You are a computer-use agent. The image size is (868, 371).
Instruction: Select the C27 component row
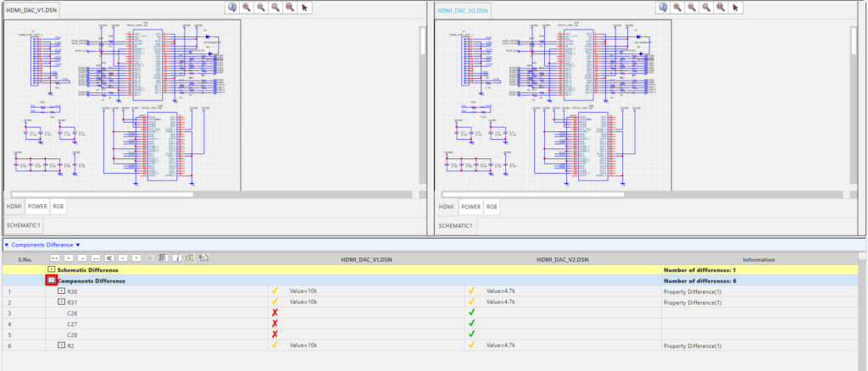(72, 324)
